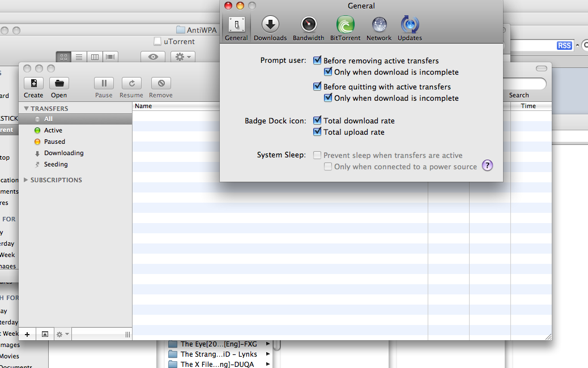
Task: Sort transfers by the Name column
Action: [x=176, y=106]
